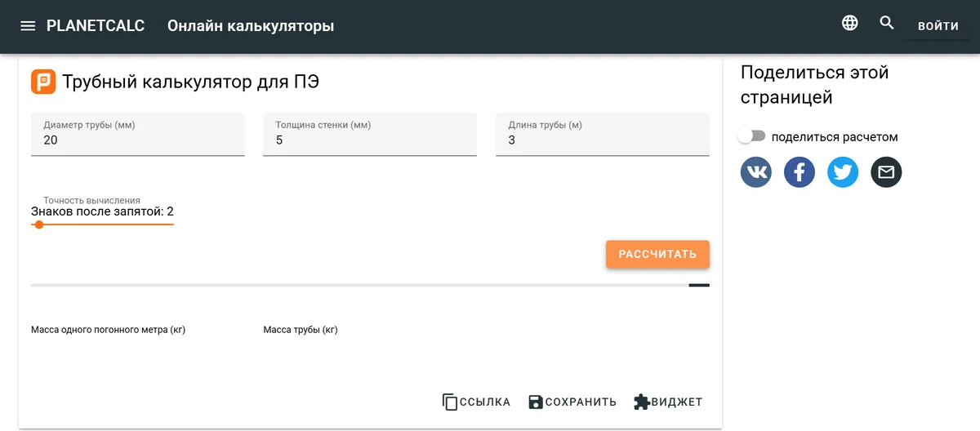Open search with magnifier icon

click(887, 23)
